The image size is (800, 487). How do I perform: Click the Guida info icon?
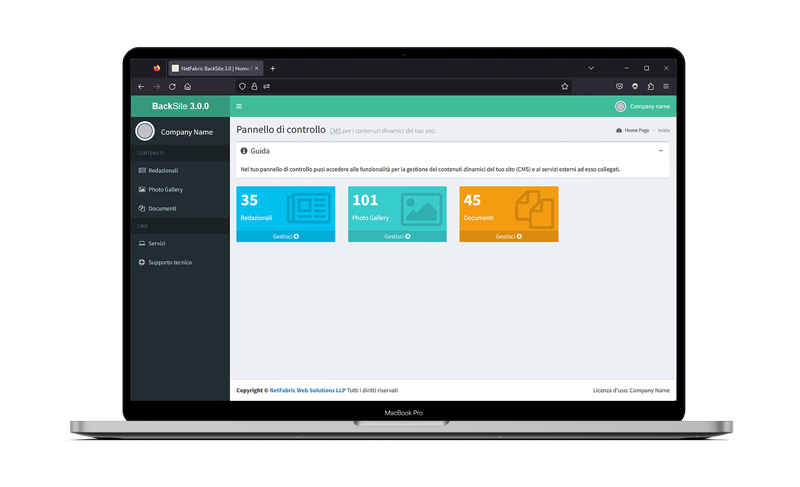tap(244, 151)
